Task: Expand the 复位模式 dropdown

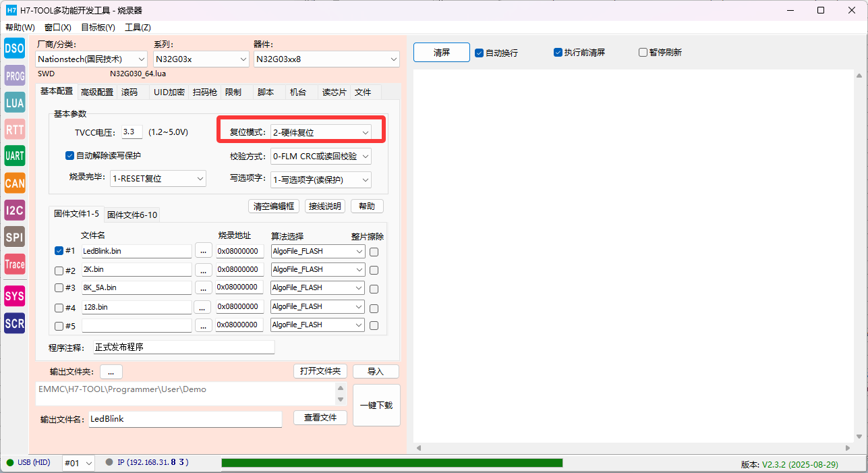Action: tap(320, 132)
